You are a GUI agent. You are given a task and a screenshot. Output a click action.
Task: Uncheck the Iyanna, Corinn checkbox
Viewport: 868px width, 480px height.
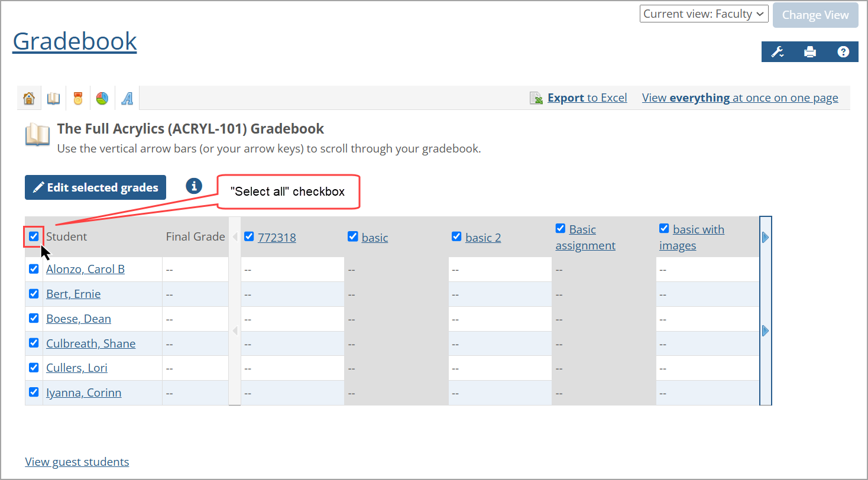click(34, 392)
